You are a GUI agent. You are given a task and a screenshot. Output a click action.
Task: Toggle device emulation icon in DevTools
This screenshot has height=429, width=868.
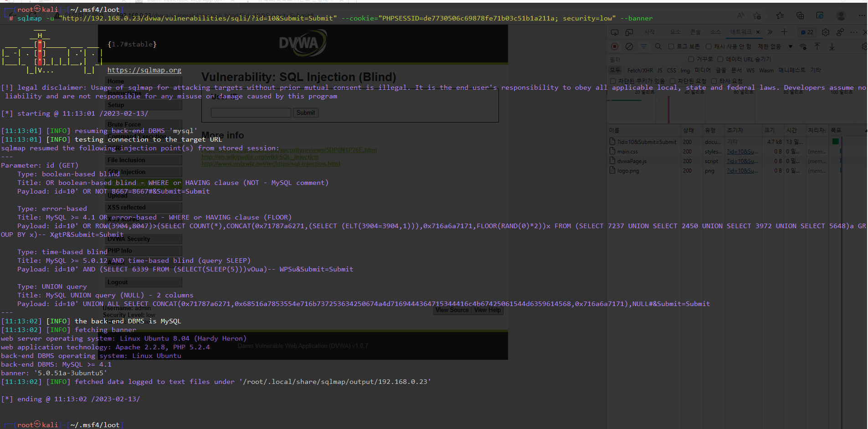[x=629, y=32]
